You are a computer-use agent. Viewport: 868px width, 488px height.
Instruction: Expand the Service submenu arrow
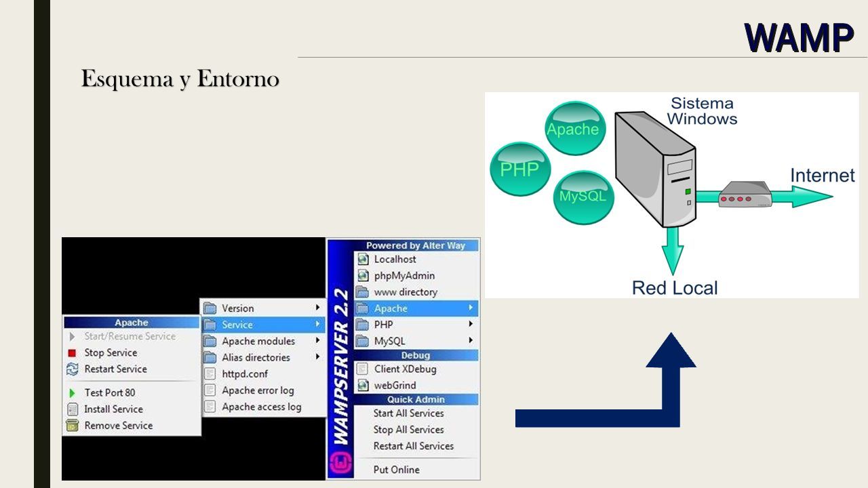click(317, 324)
